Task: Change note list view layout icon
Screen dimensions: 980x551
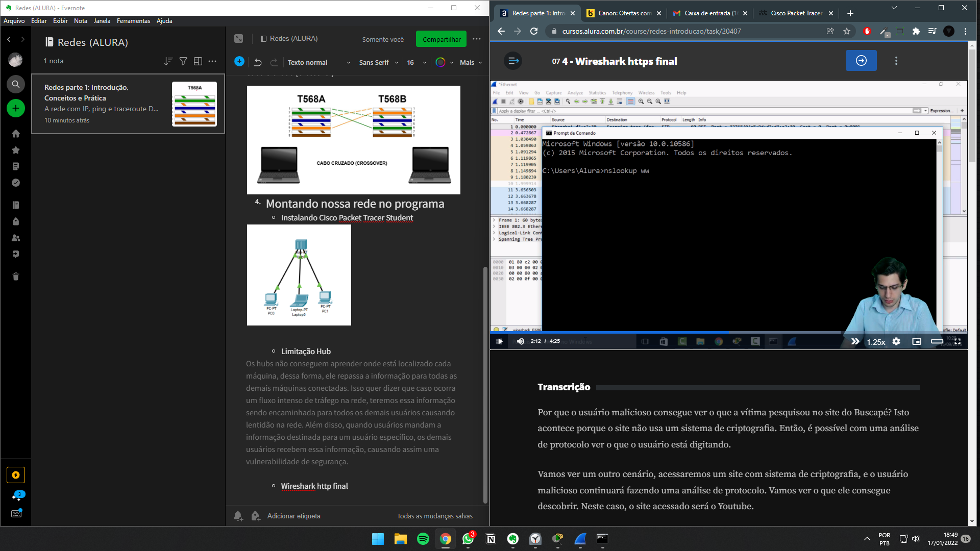Action: tap(198, 61)
